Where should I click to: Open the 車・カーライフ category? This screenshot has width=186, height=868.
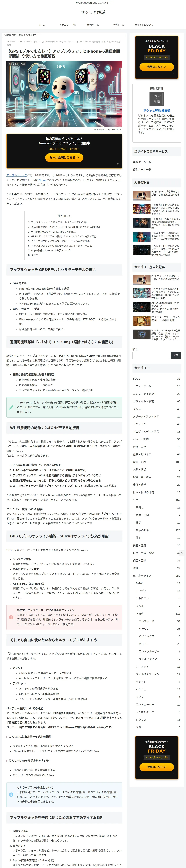pyautogui.click(x=157, y=576)
